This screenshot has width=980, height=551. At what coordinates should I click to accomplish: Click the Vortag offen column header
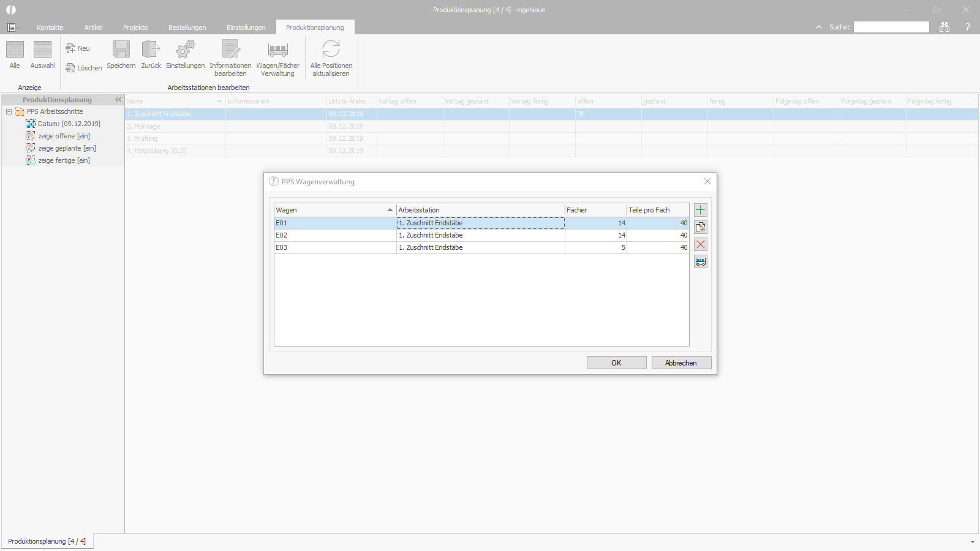click(410, 101)
